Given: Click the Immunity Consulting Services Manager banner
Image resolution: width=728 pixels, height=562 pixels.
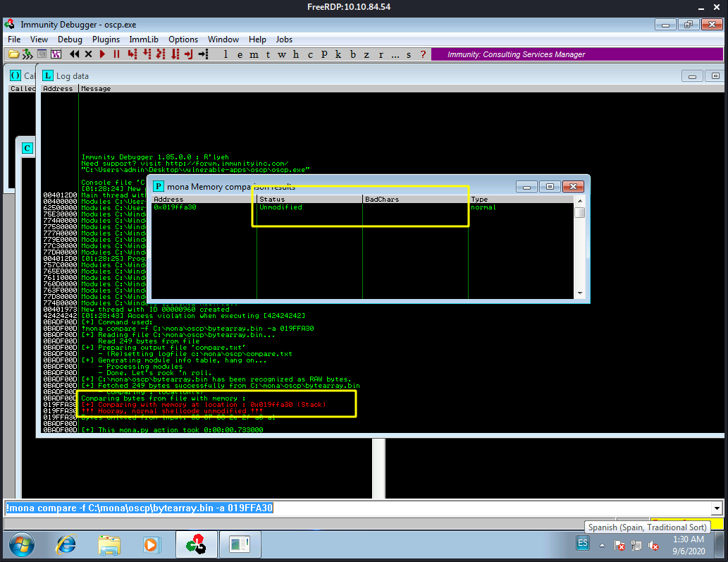Looking at the screenshot, I should pos(577,54).
